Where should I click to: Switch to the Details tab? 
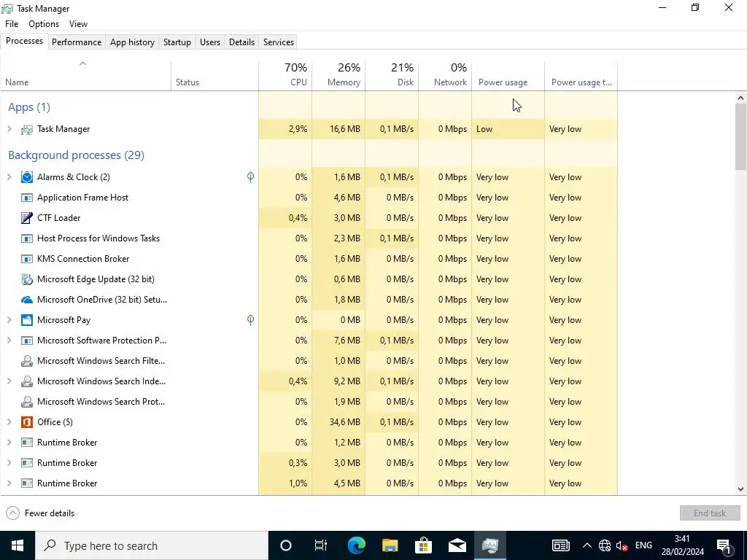(241, 42)
